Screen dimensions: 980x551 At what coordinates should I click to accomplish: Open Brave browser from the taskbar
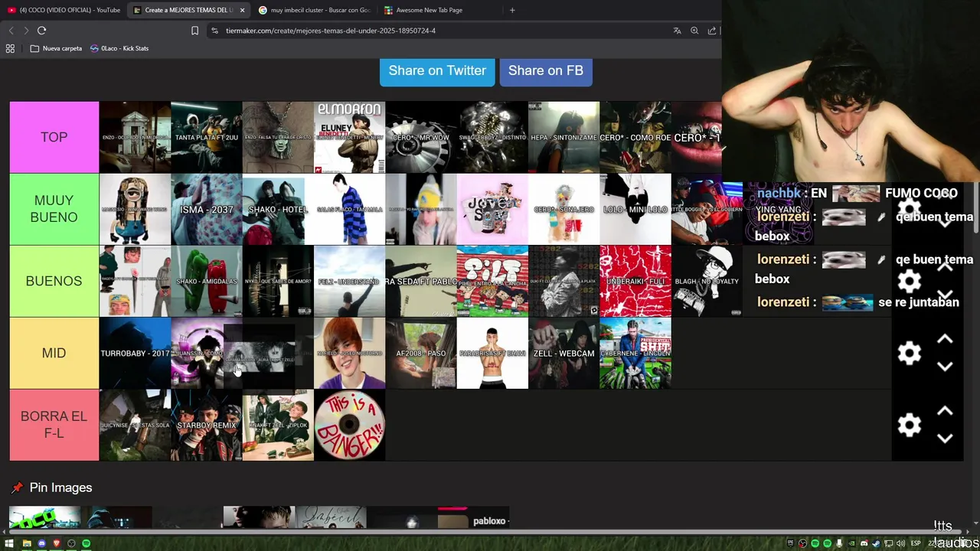[x=56, y=543]
